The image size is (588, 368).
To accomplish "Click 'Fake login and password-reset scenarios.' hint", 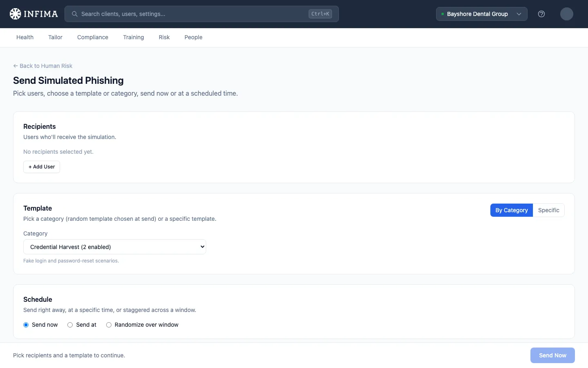I will (71, 261).
